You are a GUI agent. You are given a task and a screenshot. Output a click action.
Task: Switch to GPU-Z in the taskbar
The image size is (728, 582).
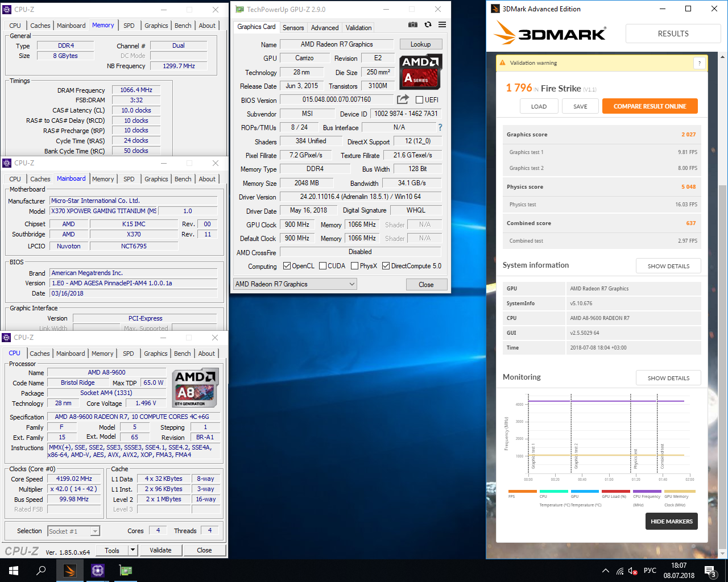125,571
